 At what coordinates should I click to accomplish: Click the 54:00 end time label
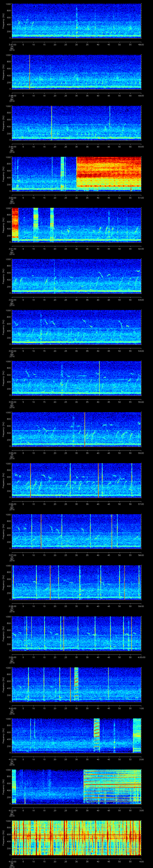click(141, 351)
